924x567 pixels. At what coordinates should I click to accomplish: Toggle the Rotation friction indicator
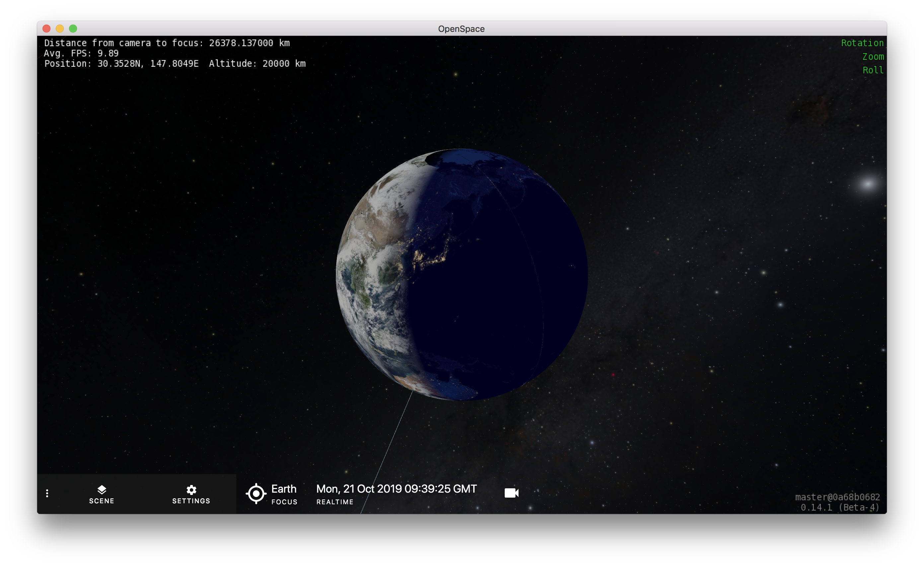[x=862, y=43]
